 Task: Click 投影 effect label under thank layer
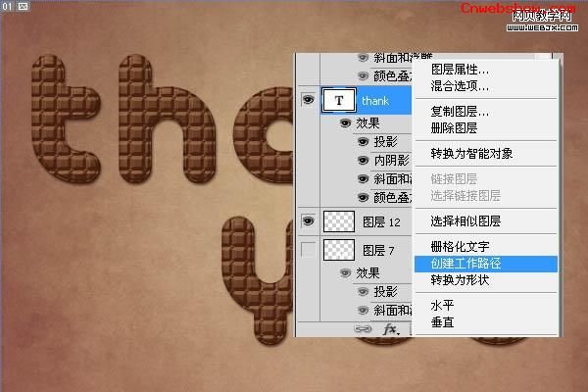point(385,142)
